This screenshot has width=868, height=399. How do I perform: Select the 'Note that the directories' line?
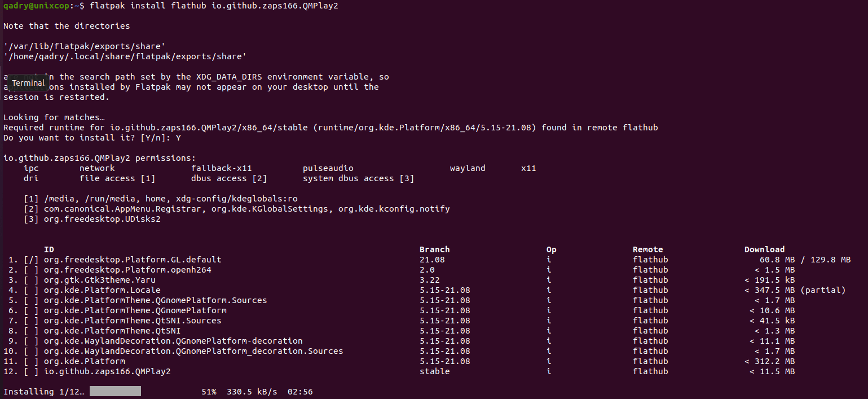point(67,26)
